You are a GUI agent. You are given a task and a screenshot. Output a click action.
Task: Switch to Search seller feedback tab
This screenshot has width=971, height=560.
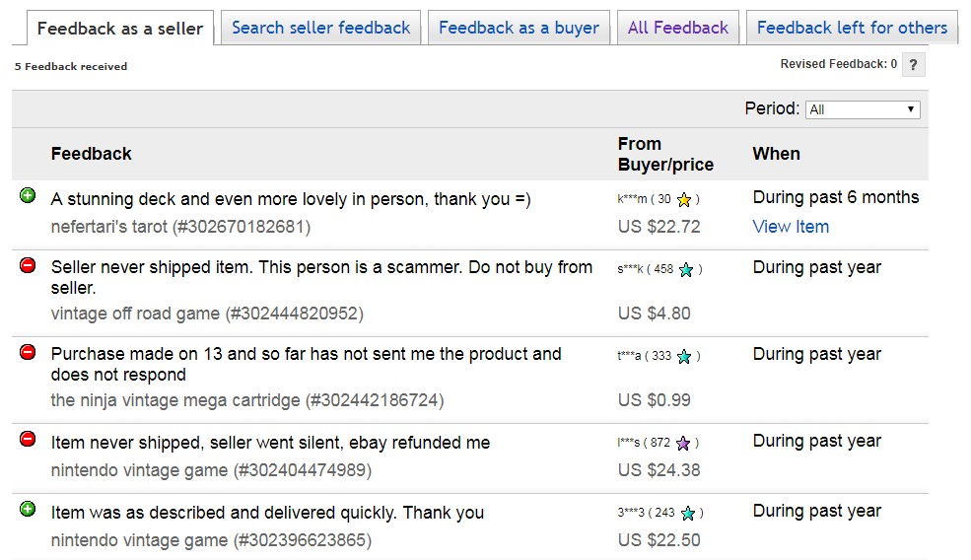[320, 28]
